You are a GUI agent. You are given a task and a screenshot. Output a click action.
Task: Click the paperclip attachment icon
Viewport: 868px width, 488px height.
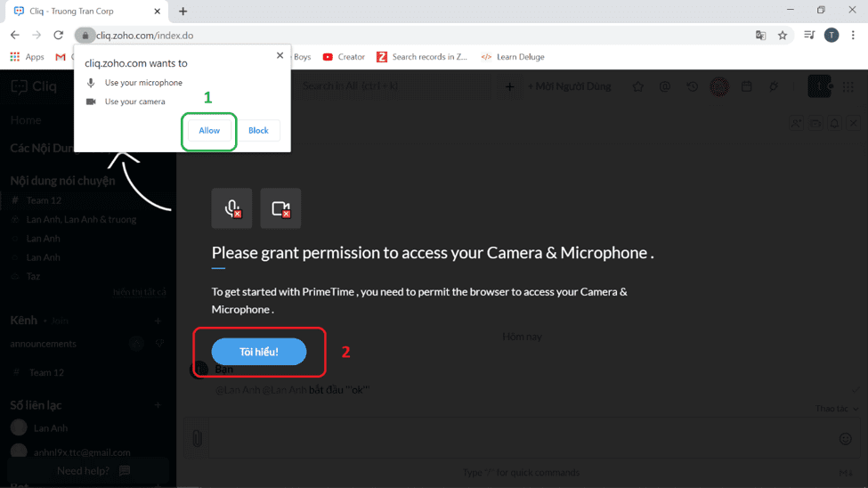pyautogui.click(x=197, y=438)
